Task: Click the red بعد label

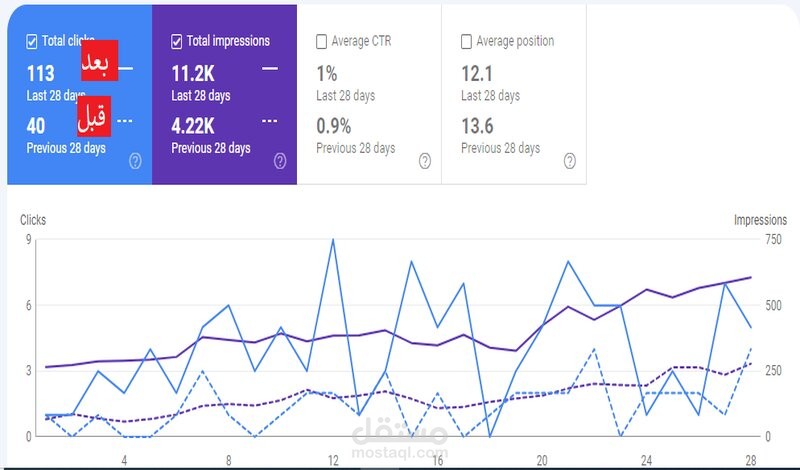Action: (99, 60)
